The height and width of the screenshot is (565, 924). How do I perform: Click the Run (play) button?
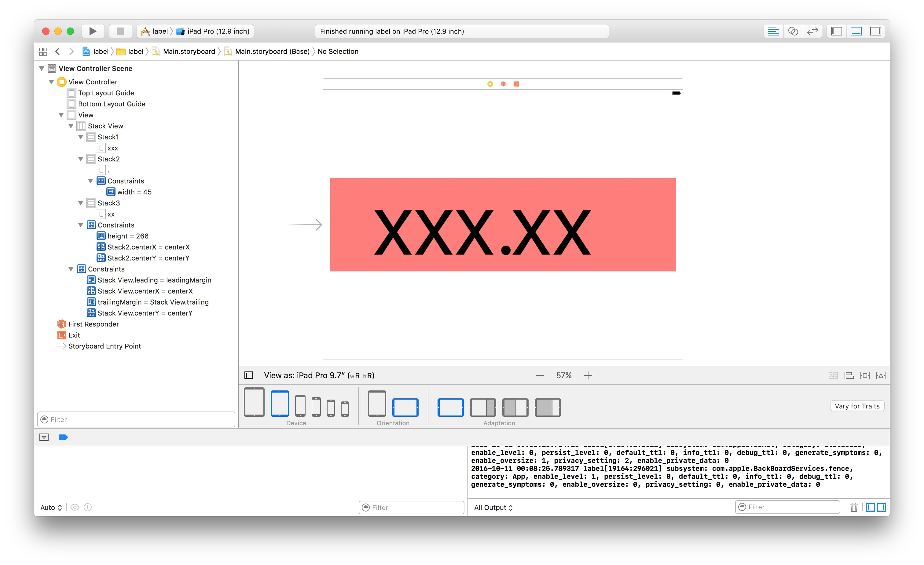coord(93,31)
